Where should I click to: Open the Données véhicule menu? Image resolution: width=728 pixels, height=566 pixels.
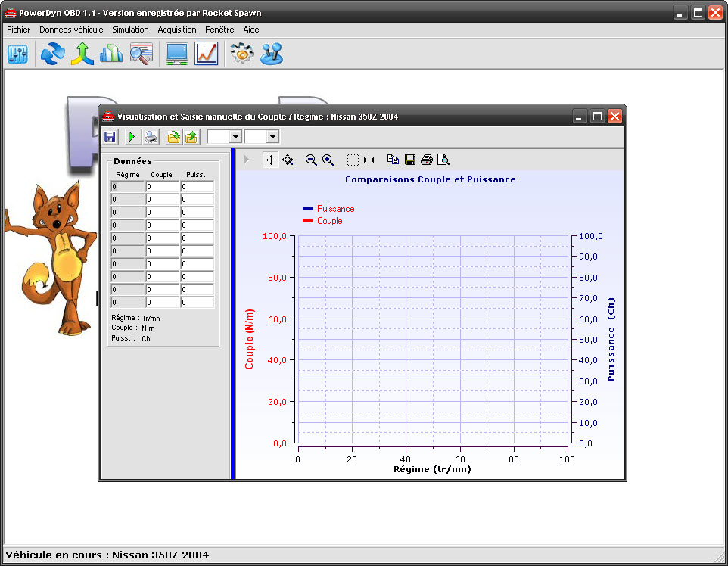pos(71,30)
